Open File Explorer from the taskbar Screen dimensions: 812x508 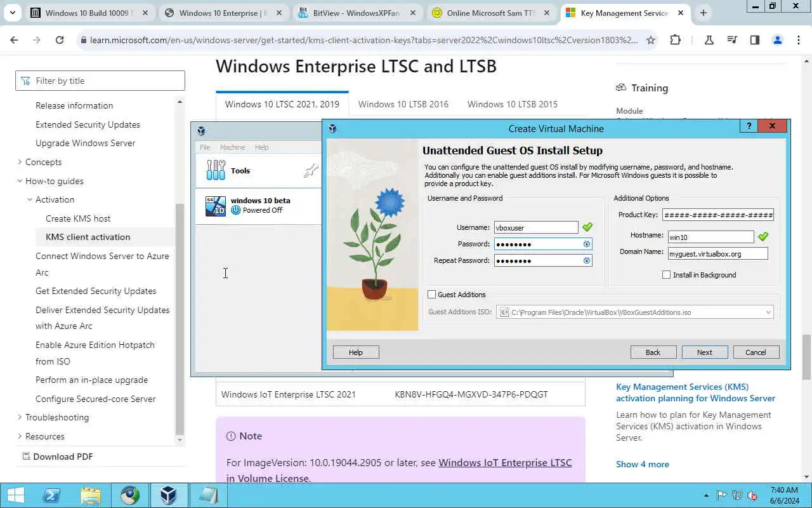(91, 495)
